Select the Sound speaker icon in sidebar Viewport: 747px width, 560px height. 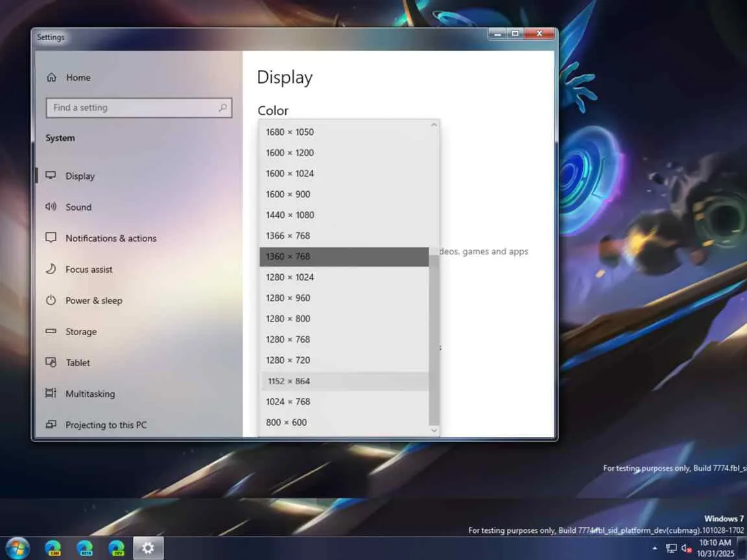tap(51, 207)
